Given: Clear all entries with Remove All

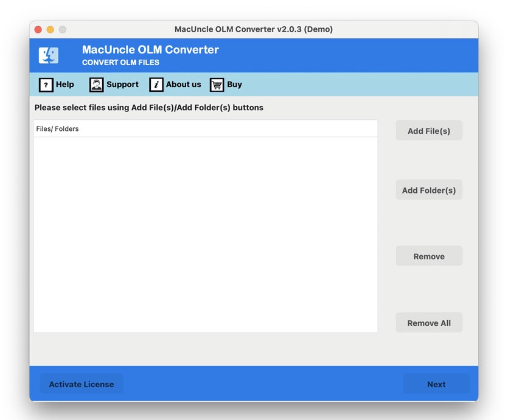Looking at the screenshot, I should 428,323.
